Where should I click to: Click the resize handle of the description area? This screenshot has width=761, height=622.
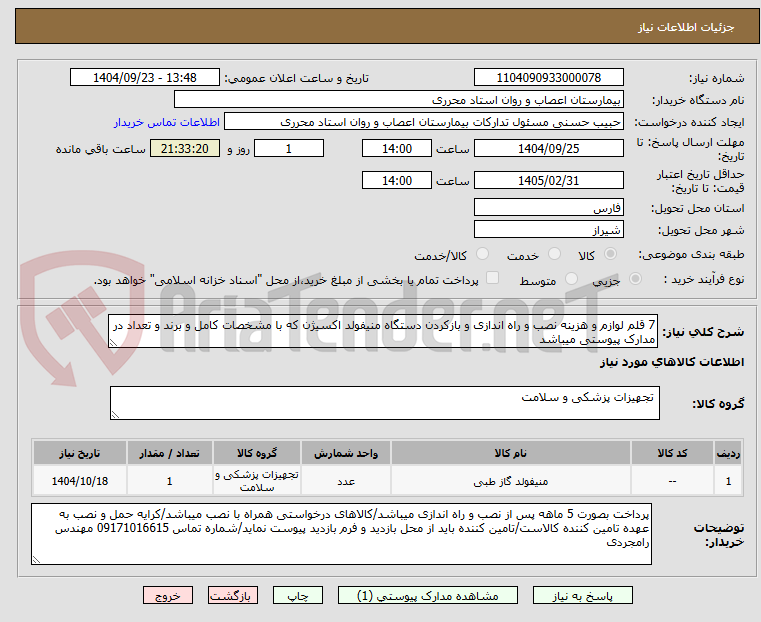[x=113, y=343]
